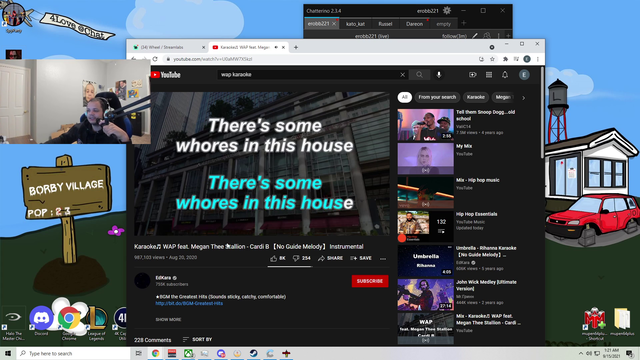Open a new Chrome tab

point(296,47)
